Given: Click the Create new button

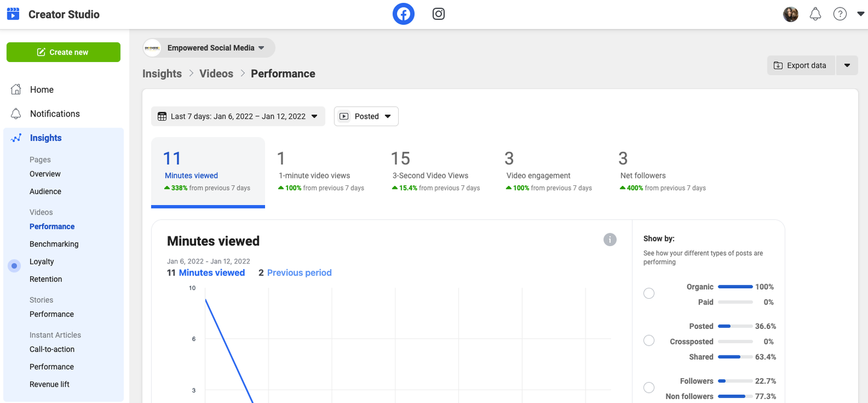Looking at the screenshot, I should tap(64, 52).
